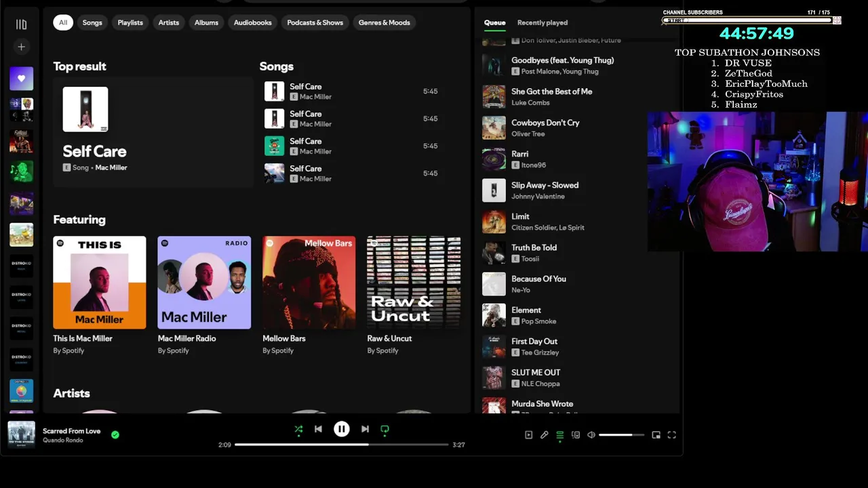Click Slip Away - Slowed in queue
The height and width of the screenshot is (488, 868).
pyautogui.click(x=545, y=185)
